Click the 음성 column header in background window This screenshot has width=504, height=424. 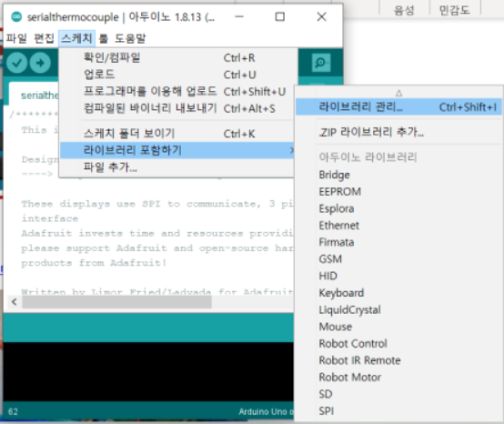[x=404, y=10]
